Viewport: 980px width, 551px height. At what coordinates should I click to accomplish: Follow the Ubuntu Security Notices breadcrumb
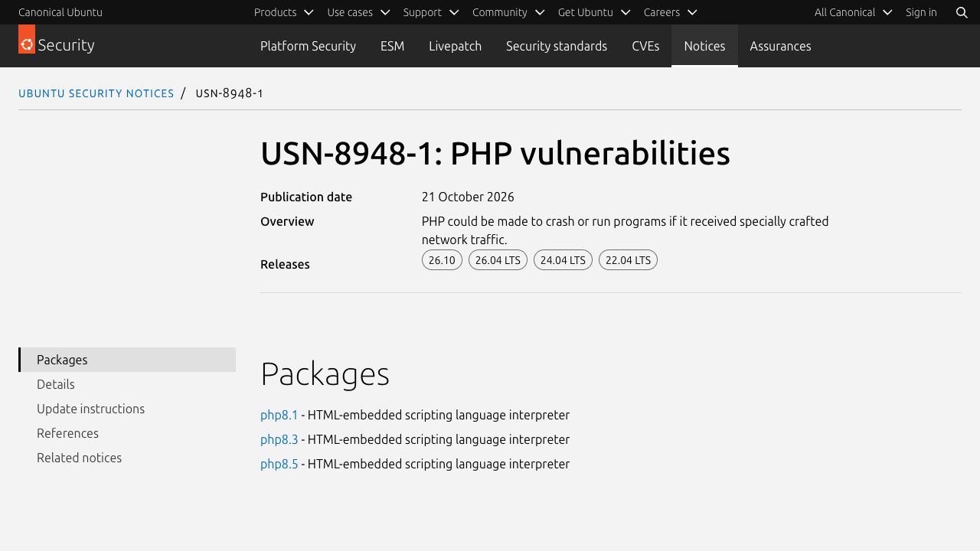click(x=96, y=93)
